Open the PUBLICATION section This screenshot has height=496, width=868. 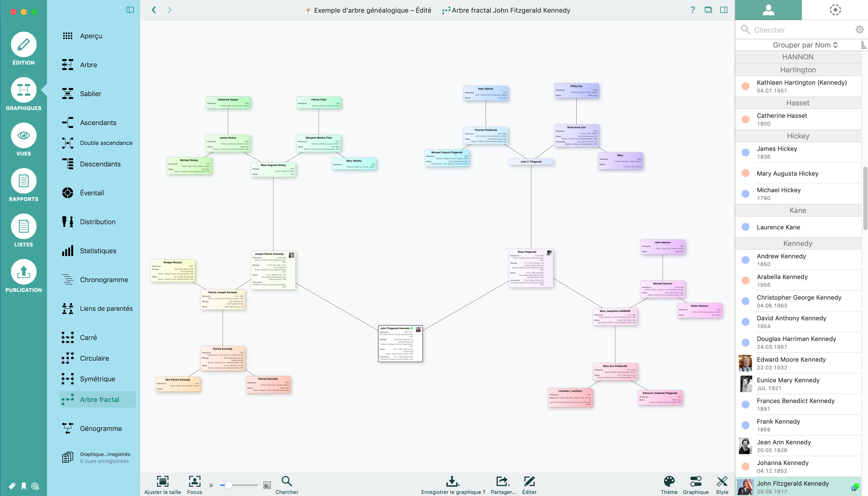pos(24,276)
